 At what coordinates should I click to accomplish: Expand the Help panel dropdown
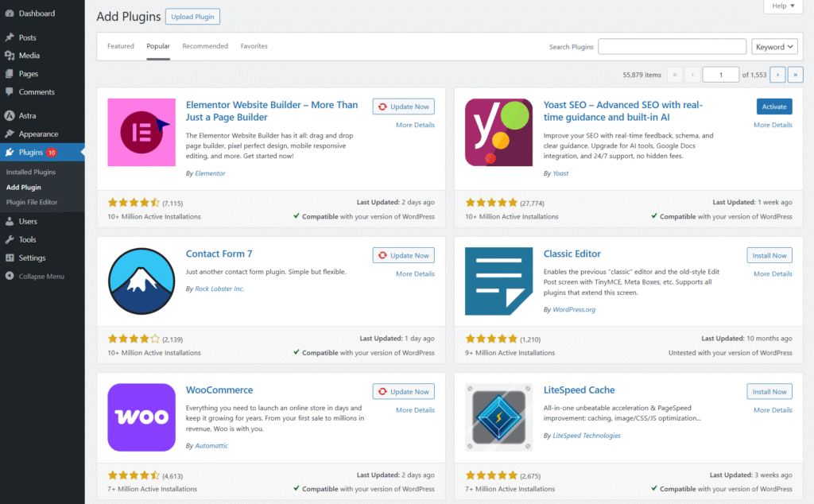pyautogui.click(x=782, y=6)
